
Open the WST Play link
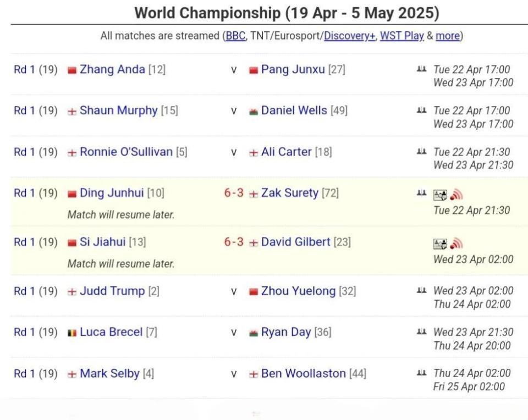[402, 36]
